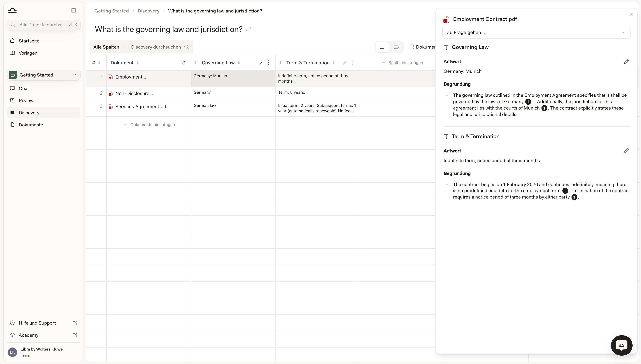Click 'Initial term: 2 years' cell
This screenshot has width=641, height=364.
pyautogui.click(x=317, y=108)
